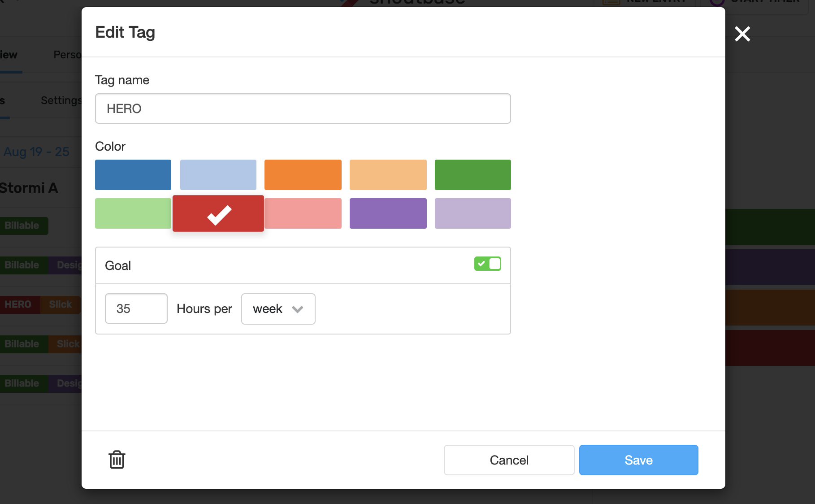
Task: Choose the peach color swatch
Action: tap(388, 175)
